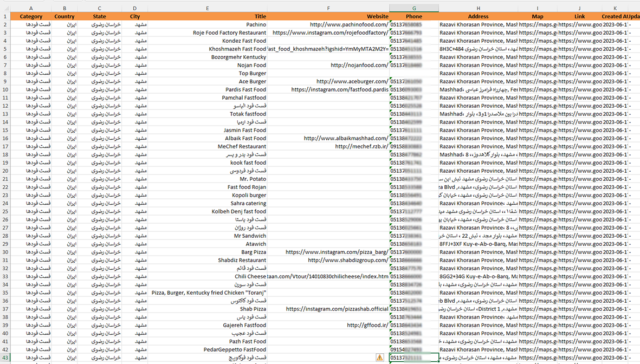640x364 pixels.
Task: Click the mechef.rzb.ir website cell
Action: tap(328, 146)
